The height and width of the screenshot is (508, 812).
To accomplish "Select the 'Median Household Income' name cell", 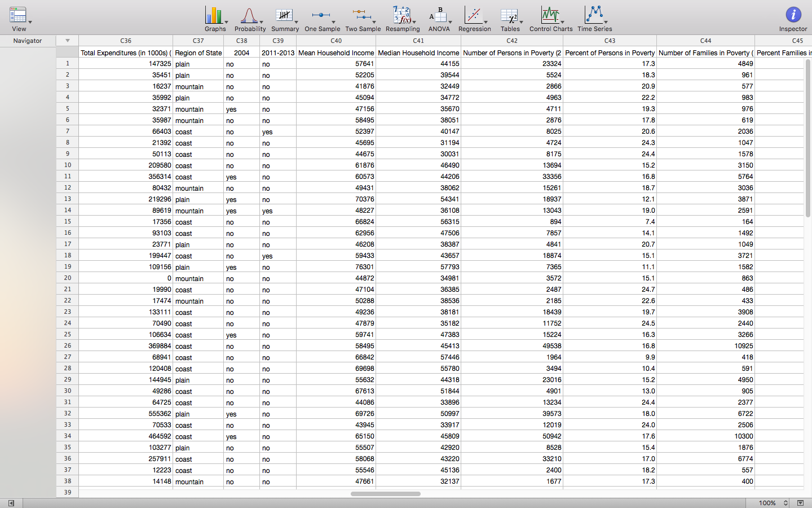I will coord(418,52).
